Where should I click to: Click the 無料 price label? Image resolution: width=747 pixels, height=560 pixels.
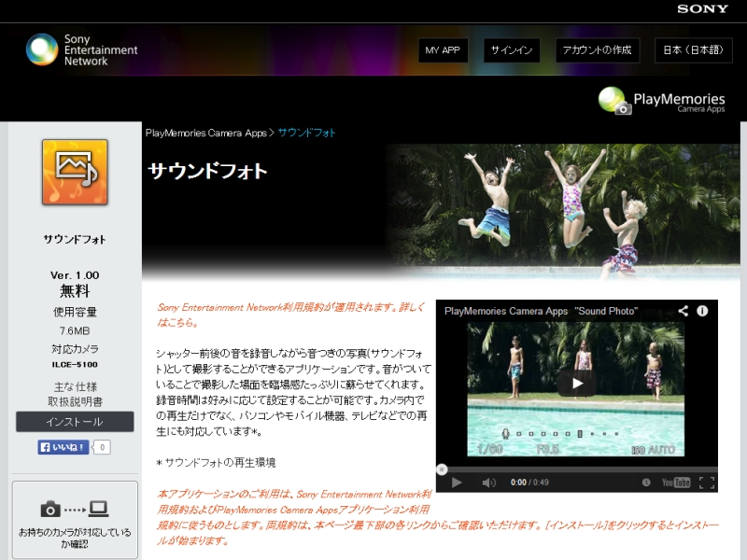click(75, 291)
